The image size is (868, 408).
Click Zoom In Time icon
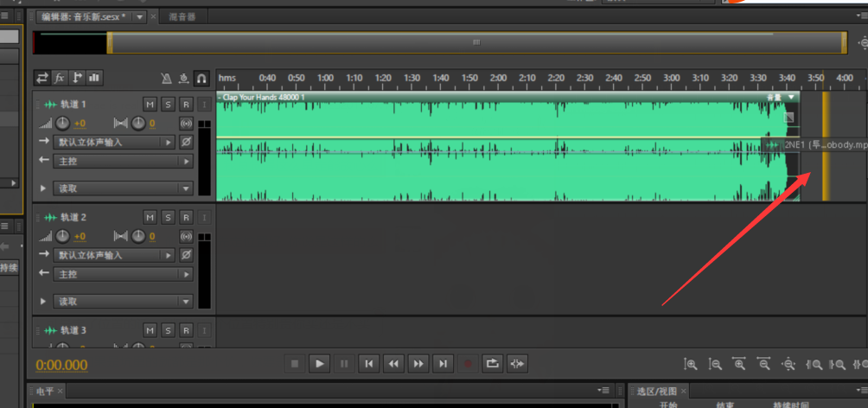739,364
